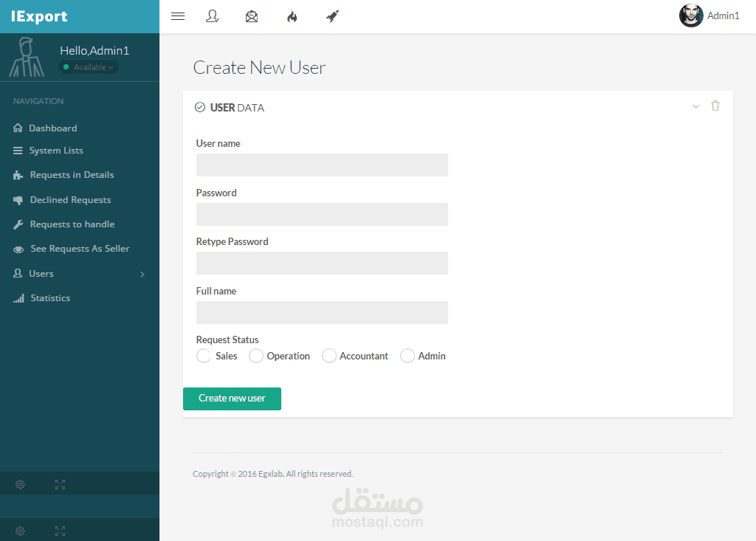The height and width of the screenshot is (541, 756).
Task: Select the Admin radio button
Action: (x=408, y=356)
